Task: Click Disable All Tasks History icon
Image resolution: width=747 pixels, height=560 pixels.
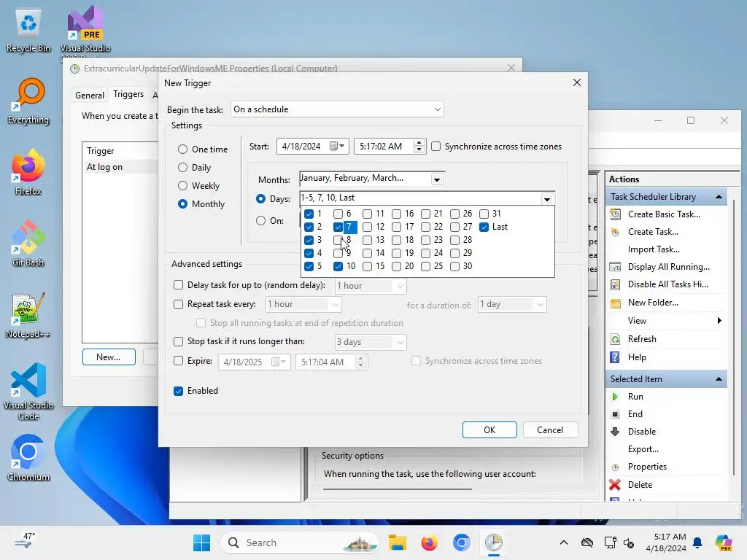Action: (615, 284)
